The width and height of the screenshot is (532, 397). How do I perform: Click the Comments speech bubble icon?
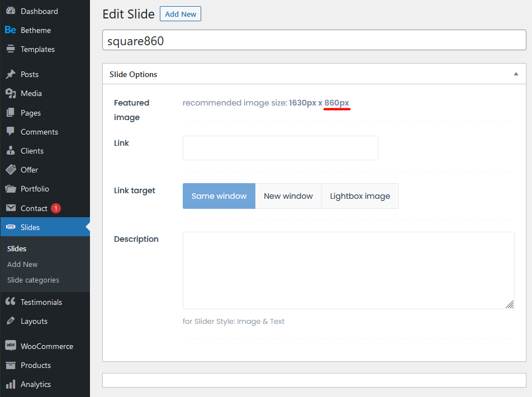[x=11, y=132]
